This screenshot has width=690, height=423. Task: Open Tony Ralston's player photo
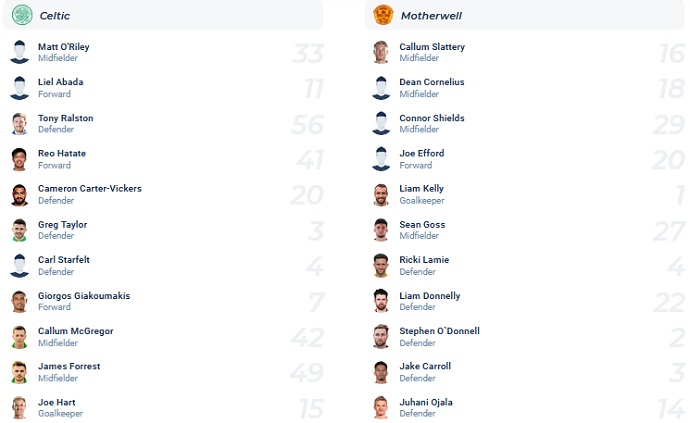click(x=20, y=124)
